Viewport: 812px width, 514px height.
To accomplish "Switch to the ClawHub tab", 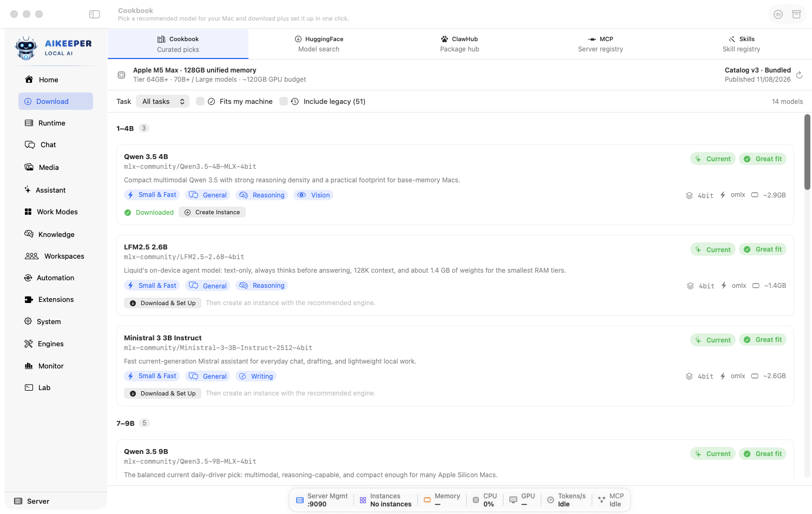I will tap(460, 44).
